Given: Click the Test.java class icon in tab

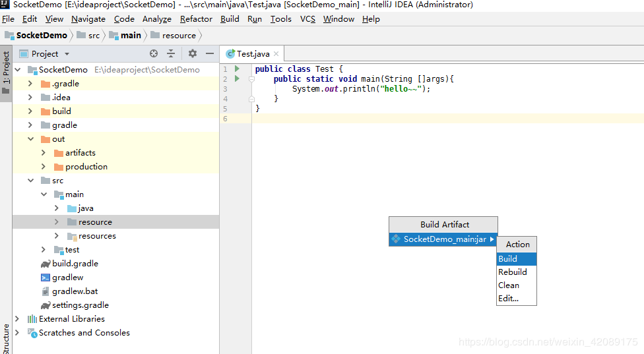Looking at the screenshot, I should point(230,54).
